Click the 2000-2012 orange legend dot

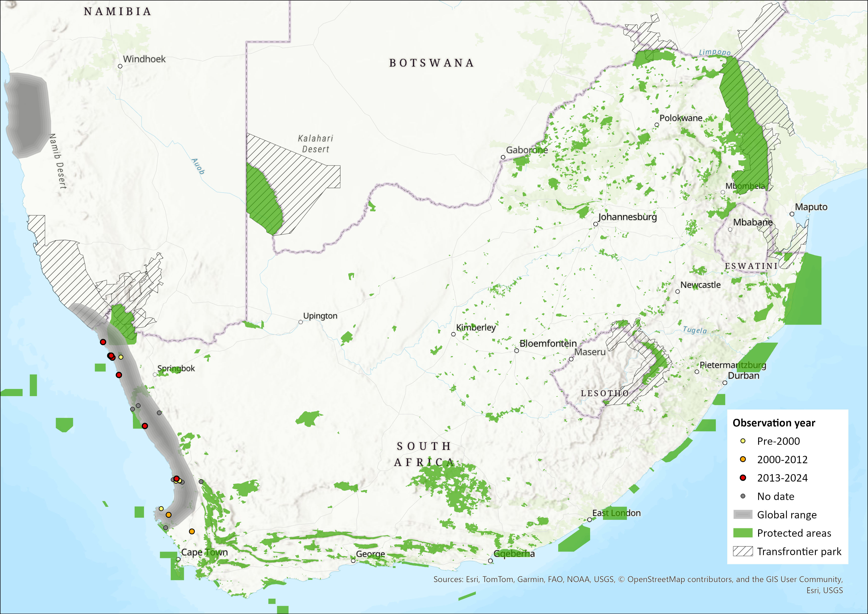pos(743,459)
